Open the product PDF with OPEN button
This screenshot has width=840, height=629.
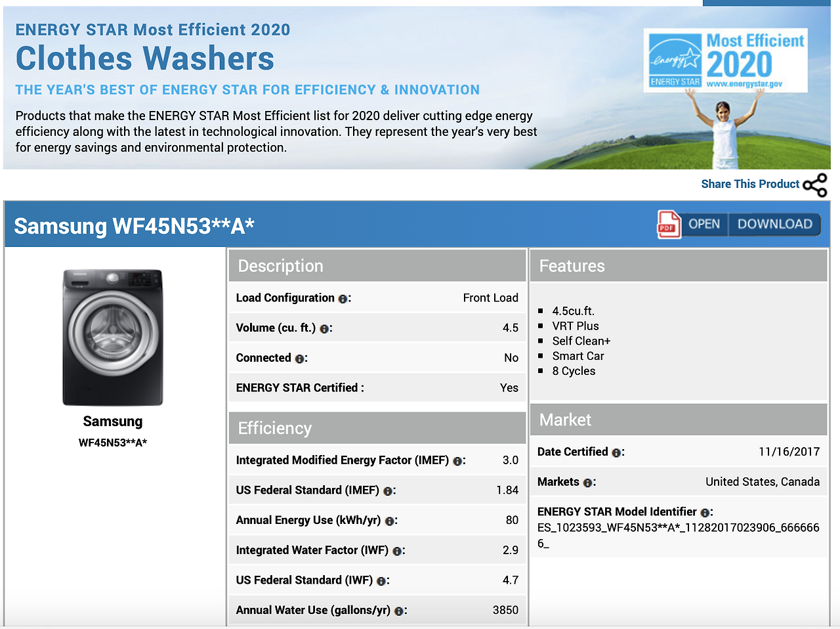click(704, 225)
